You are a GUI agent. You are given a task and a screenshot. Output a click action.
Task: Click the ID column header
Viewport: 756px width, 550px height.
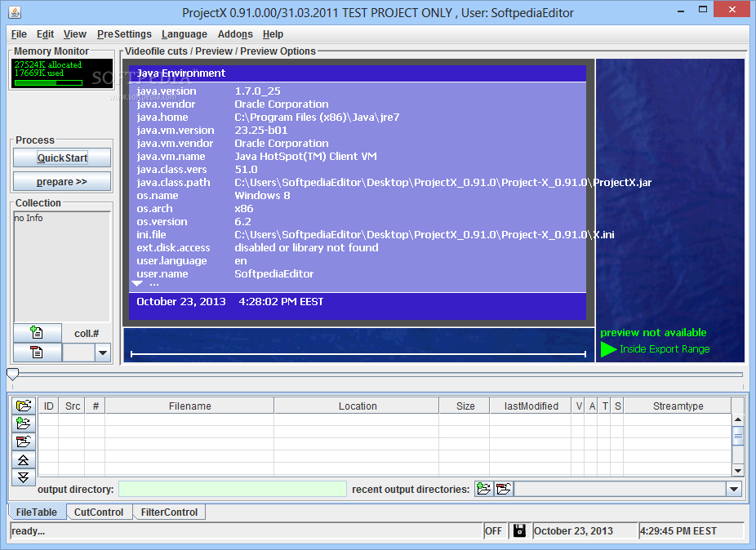(x=49, y=406)
